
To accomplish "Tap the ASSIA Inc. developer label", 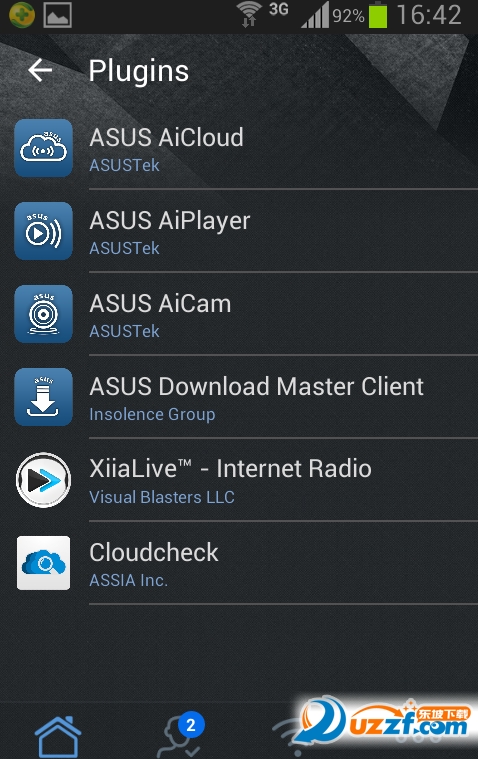I will click(128, 580).
